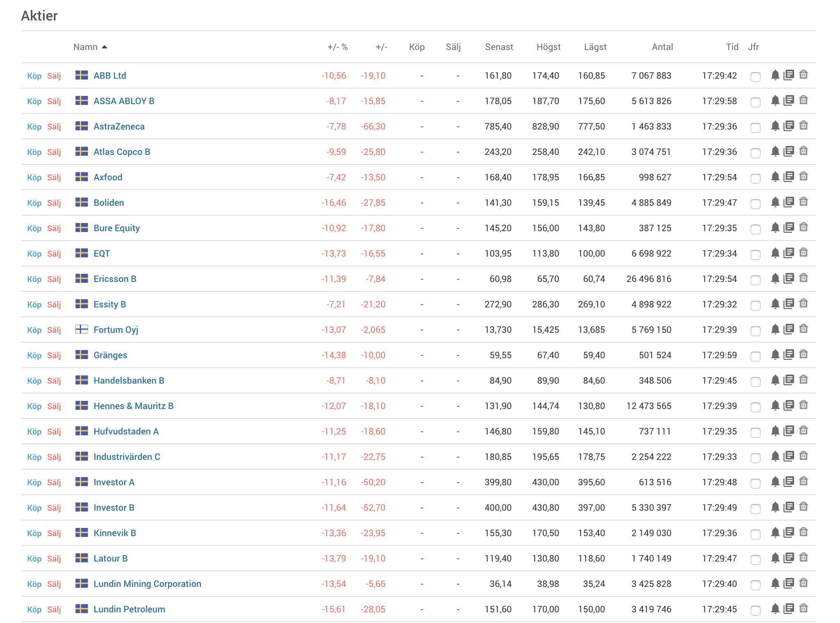Viewport: 840px width, 623px height.
Task: Delete Lundin Mining Corporation via trash icon
Action: click(804, 583)
